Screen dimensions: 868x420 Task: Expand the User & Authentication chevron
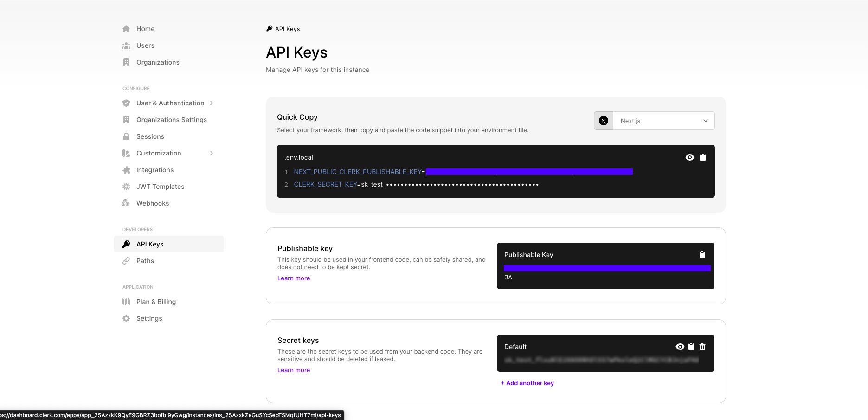click(212, 103)
